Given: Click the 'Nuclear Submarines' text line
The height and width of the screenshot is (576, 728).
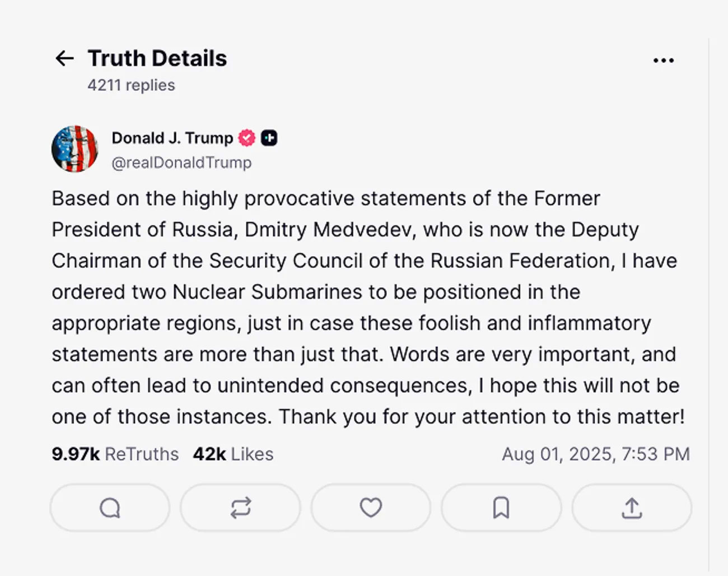Looking at the screenshot, I should [316, 292].
